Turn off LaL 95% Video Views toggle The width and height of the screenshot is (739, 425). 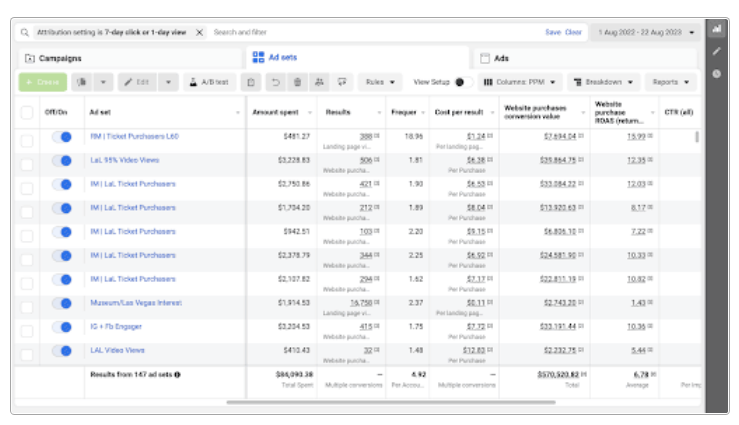click(62, 161)
